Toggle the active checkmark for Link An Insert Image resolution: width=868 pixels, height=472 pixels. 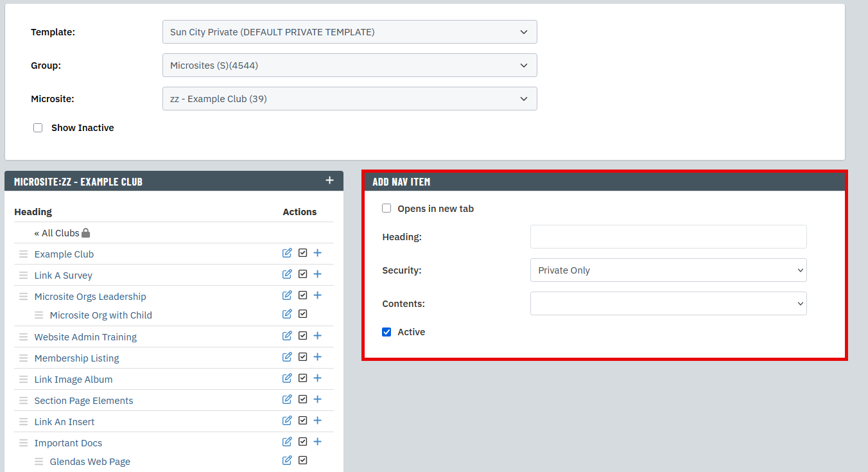click(x=302, y=421)
